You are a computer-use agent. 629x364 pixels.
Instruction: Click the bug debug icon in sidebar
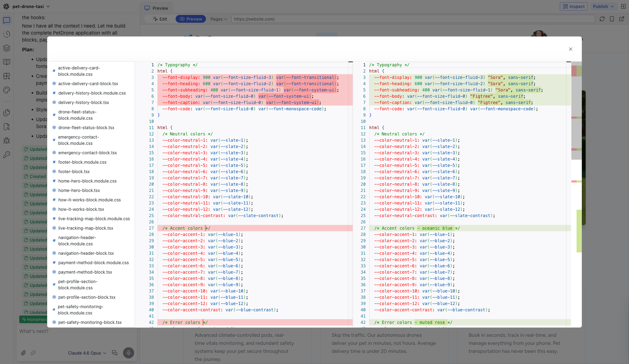coord(7,141)
